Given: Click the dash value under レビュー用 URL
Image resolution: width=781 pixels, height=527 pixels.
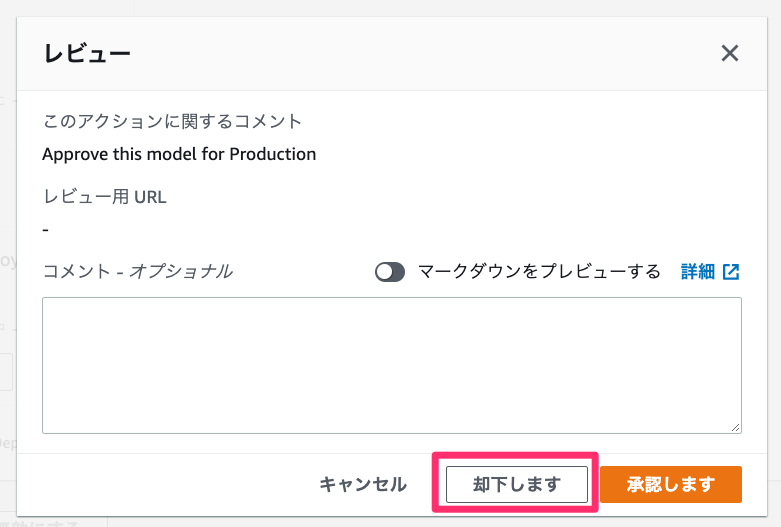Looking at the screenshot, I should click(x=46, y=229).
